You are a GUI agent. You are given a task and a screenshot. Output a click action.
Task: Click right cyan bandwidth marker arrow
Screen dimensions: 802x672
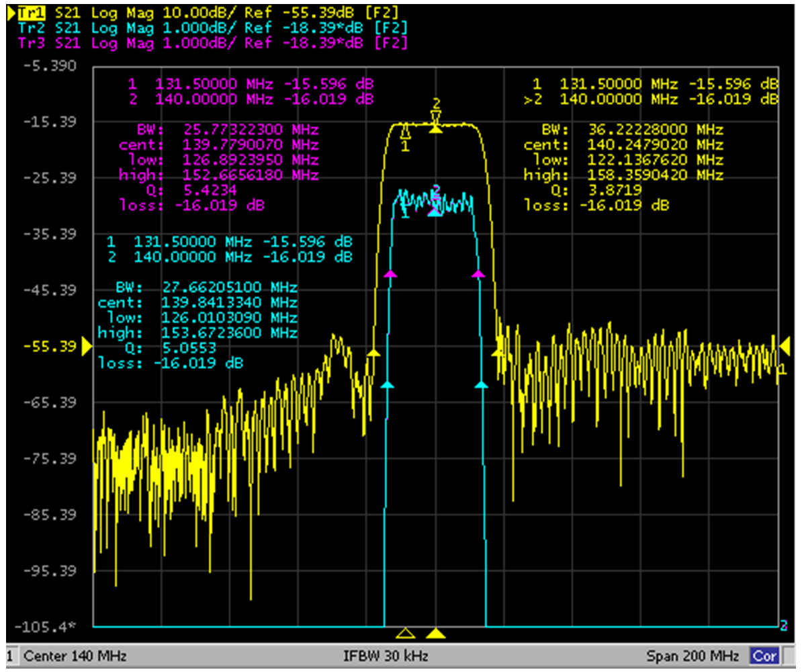pyautogui.click(x=482, y=384)
